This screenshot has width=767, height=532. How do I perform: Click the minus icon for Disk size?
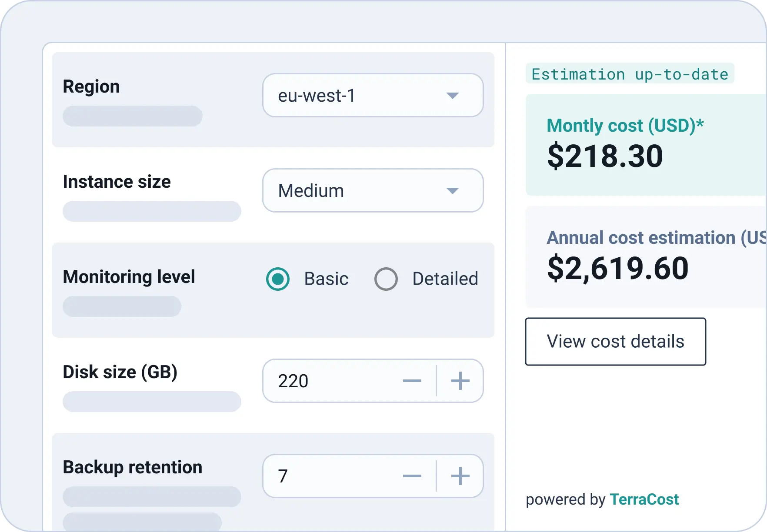[412, 381]
